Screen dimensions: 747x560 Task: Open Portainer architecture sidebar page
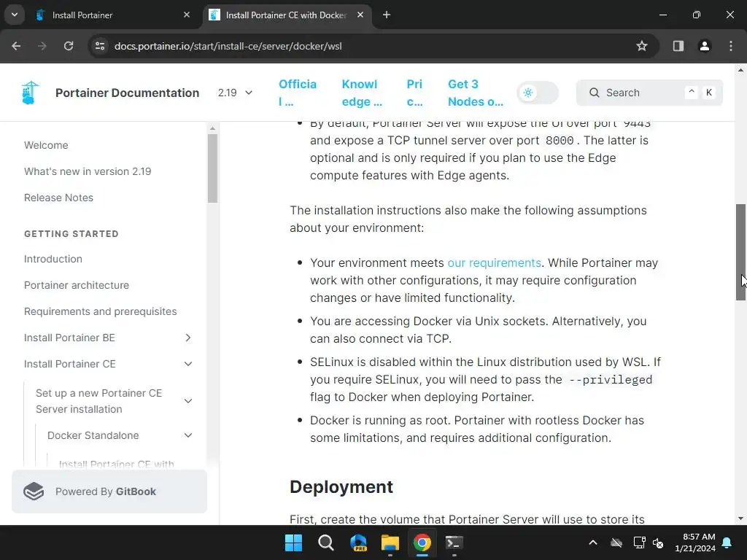click(x=77, y=285)
